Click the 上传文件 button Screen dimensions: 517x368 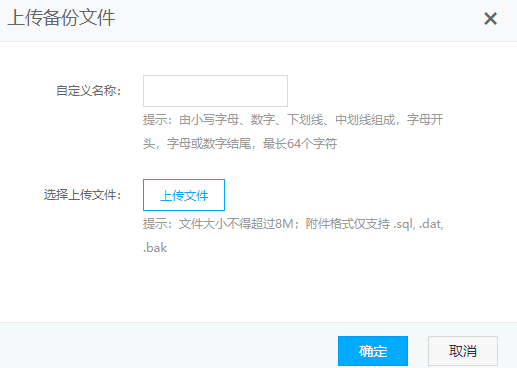click(x=184, y=195)
